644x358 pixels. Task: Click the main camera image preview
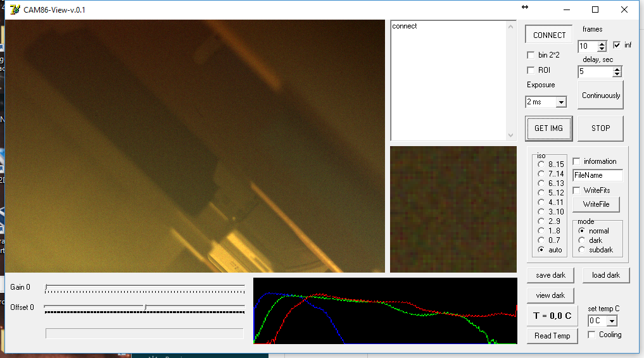click(x=195, y=146)
